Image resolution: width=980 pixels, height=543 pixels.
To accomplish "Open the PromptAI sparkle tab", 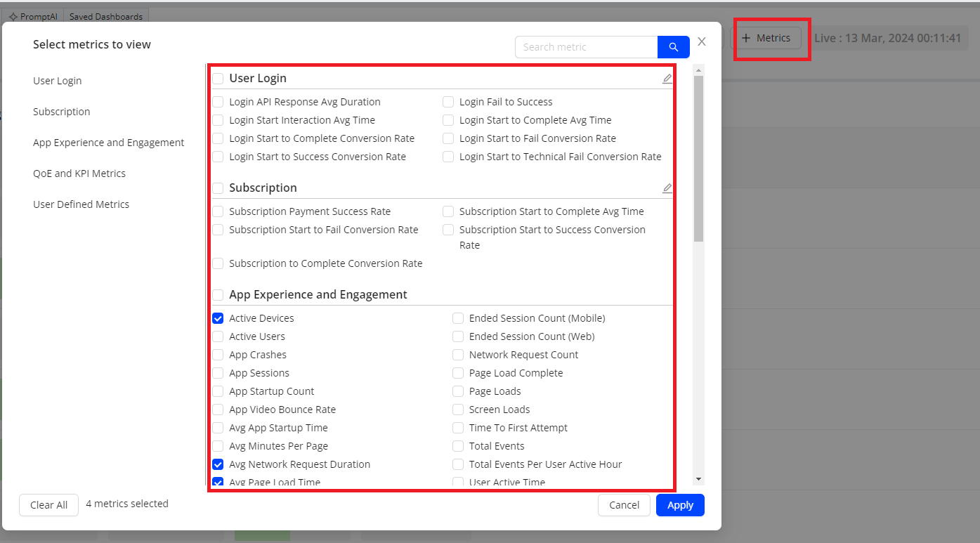I will pyautogui.click(x=33, y=16).
